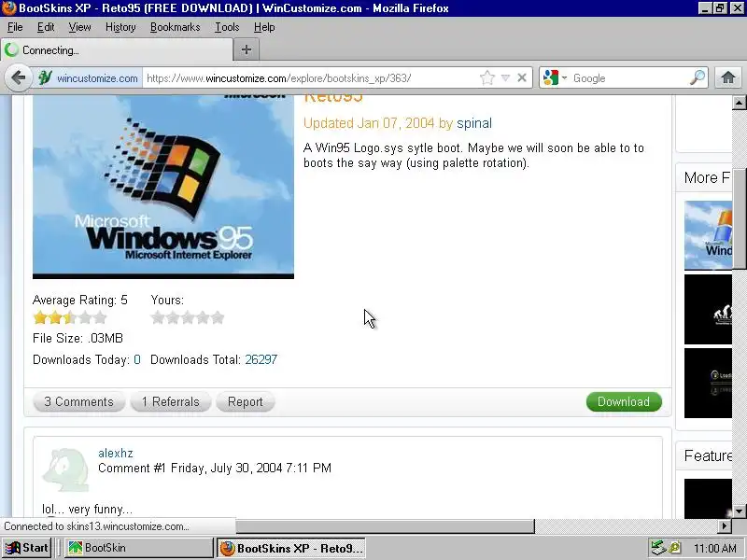Image resolution: width=747 pixels, height=560 pixels.
Task: Click Downloads Total value 26297
Action: pyautogui.click(x=261, y=359)
